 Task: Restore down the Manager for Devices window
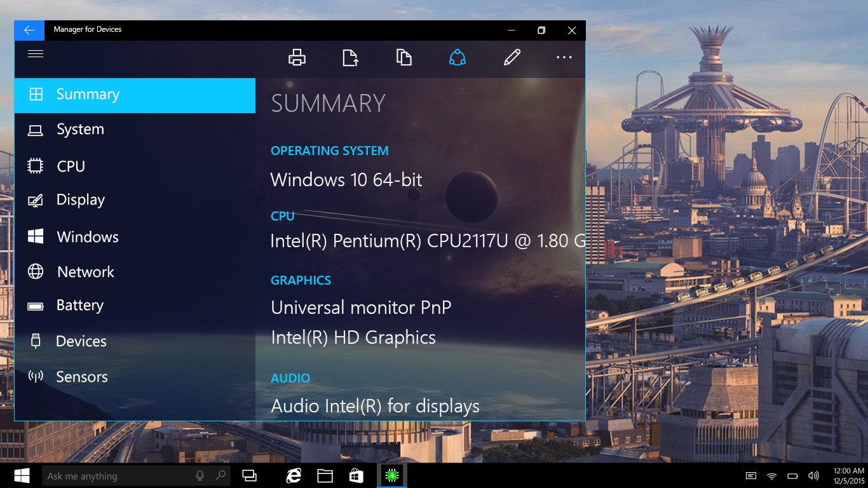[541, 30]
